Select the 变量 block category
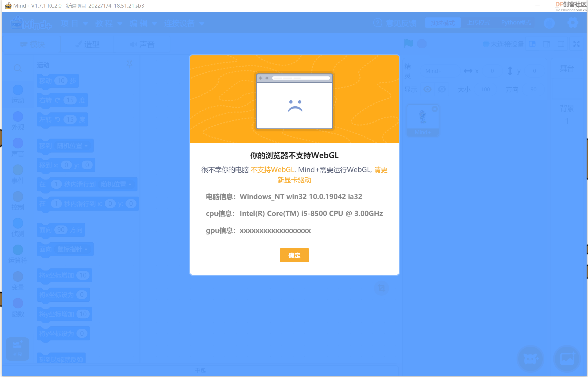 pyautogui.click(x=18, y=281)
